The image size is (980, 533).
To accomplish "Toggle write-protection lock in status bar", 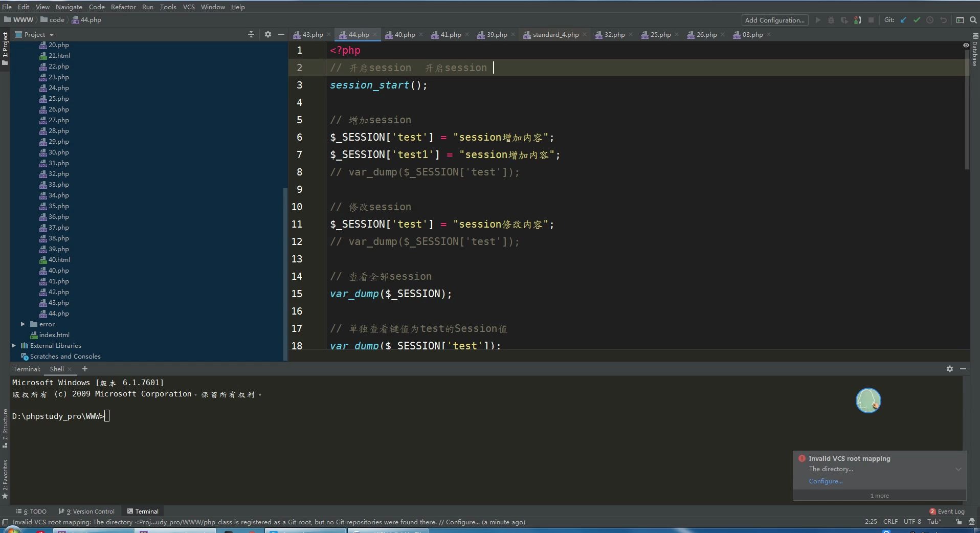I will pos(958,522).
